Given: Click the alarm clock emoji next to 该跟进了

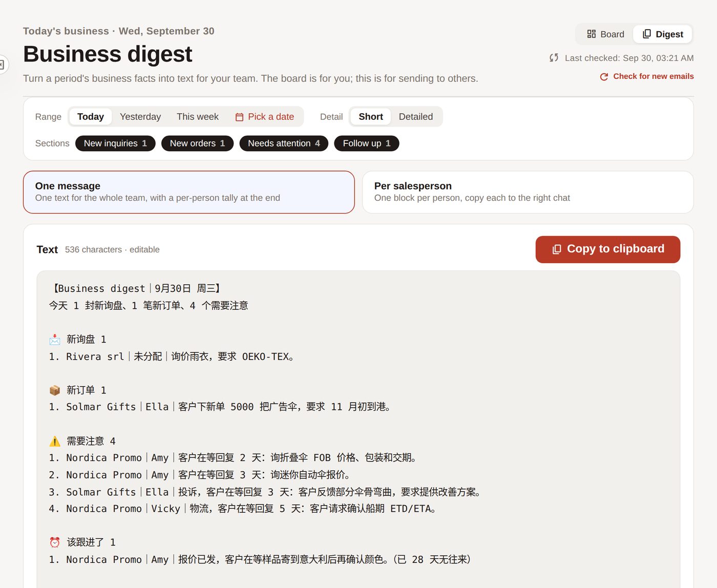Looking at the screenshot, I should tap(55, 542).
